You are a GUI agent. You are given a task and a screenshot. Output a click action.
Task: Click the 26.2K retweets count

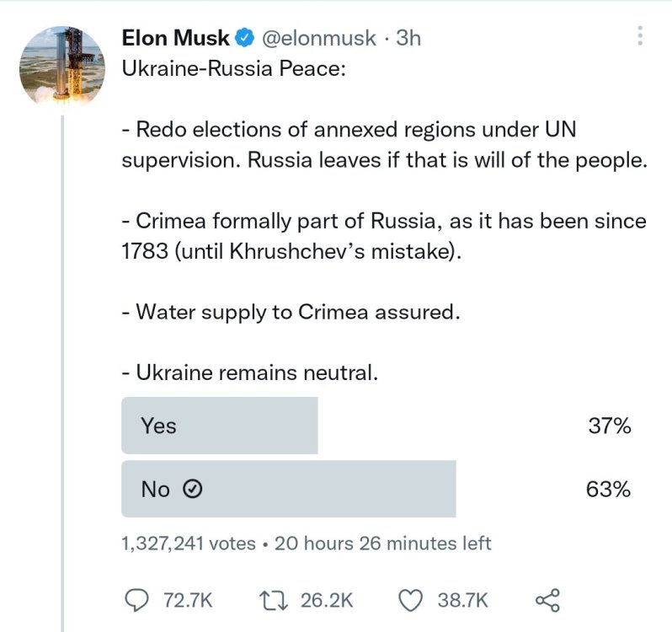326,600
